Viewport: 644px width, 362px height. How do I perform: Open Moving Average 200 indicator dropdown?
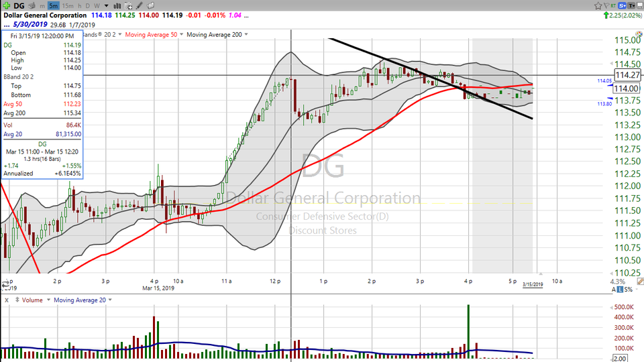tap(246, 34)
